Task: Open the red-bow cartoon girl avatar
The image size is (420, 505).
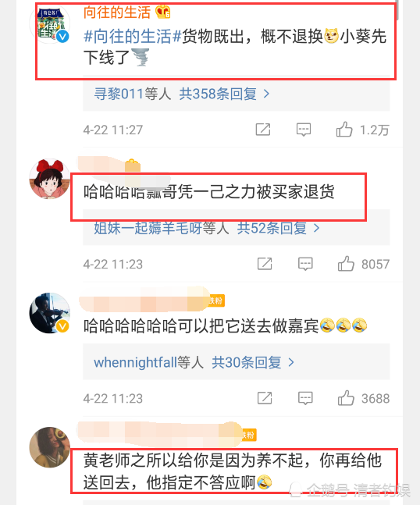Action: [x=49, y=179]
